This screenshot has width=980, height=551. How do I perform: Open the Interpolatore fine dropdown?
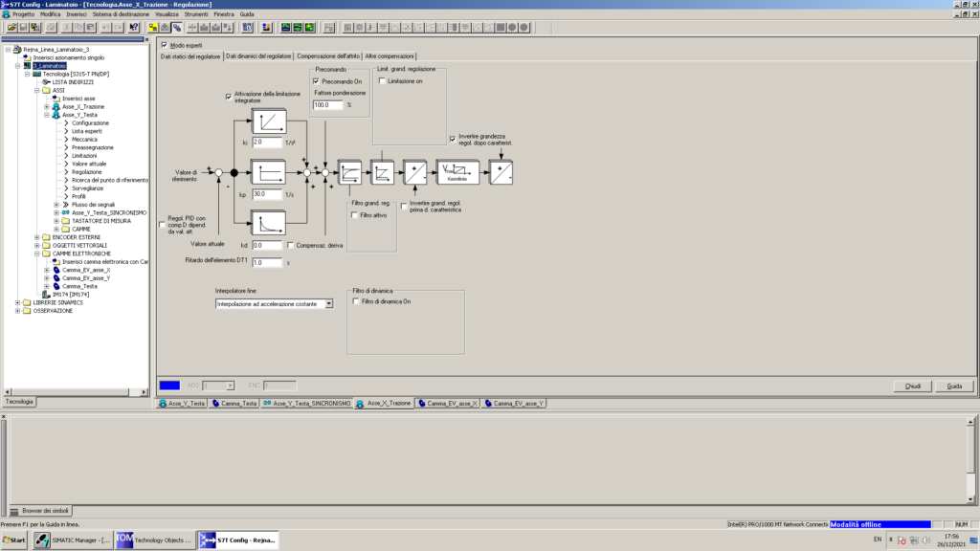(x=329, y=303)
